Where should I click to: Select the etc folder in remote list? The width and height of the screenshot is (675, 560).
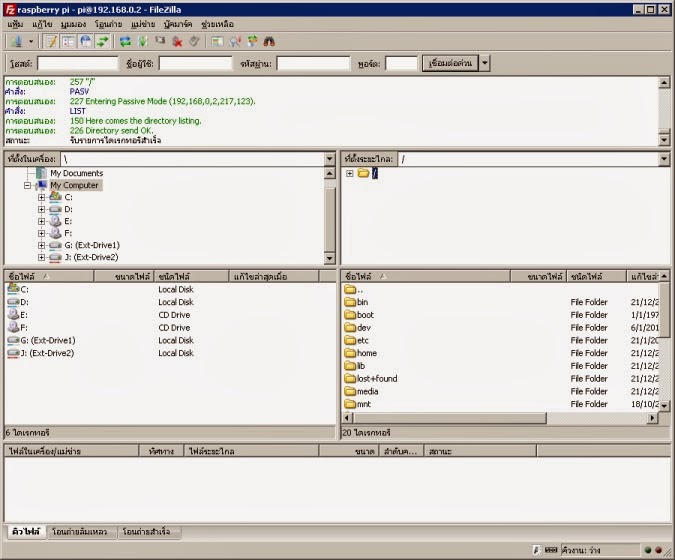click(x=362, y=340)
